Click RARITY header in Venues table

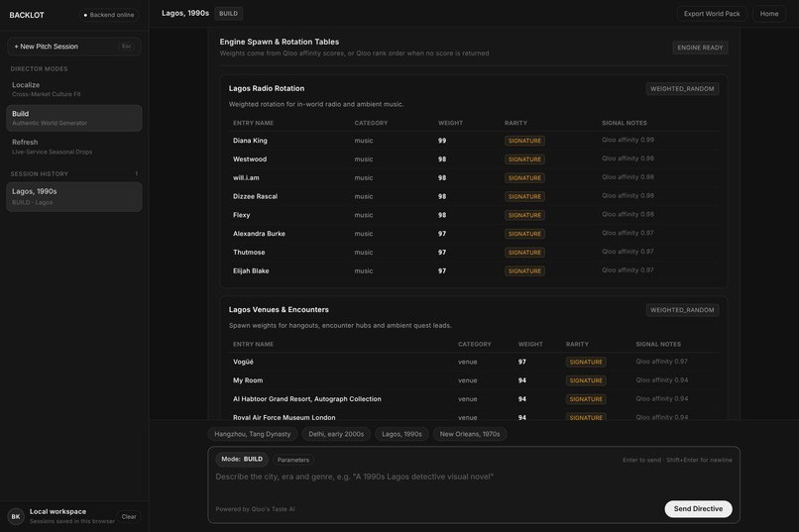click(577, 345)
